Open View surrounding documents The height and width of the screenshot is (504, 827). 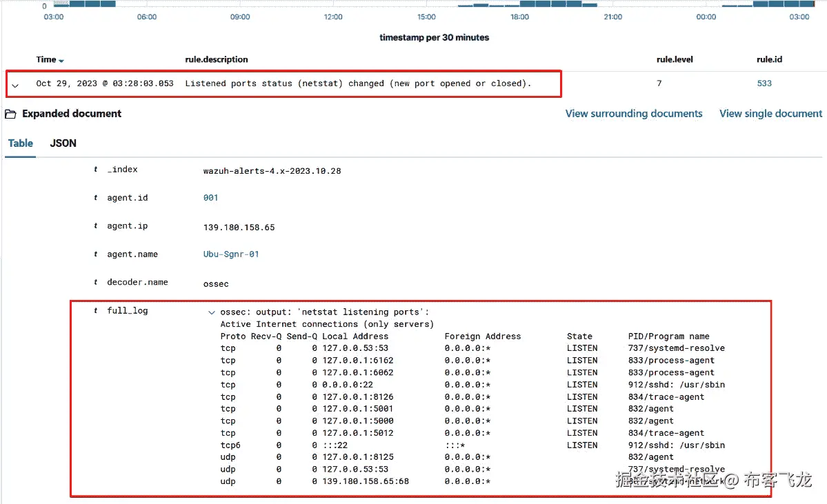point(633,113)
